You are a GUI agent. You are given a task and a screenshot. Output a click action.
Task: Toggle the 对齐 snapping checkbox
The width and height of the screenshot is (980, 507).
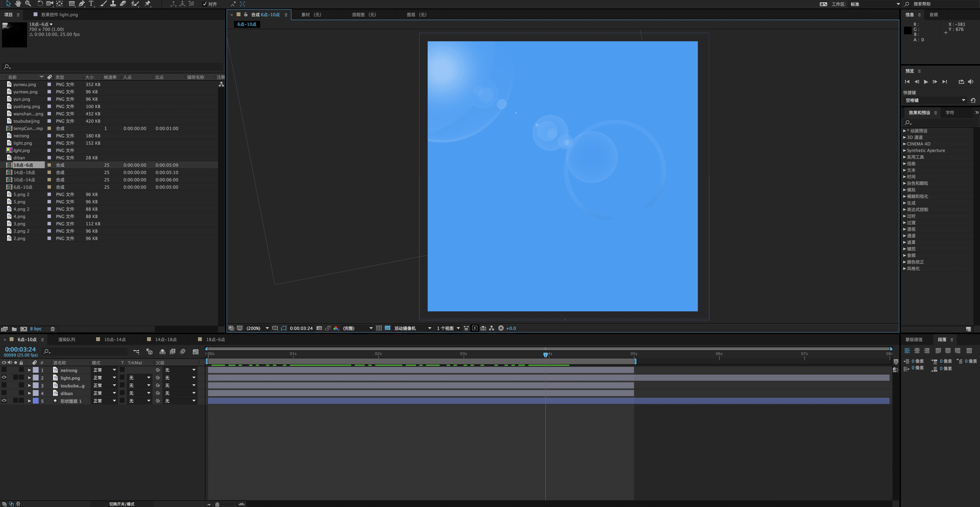tap(205, 4)
